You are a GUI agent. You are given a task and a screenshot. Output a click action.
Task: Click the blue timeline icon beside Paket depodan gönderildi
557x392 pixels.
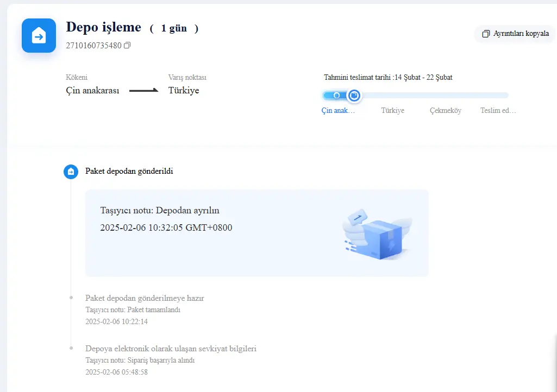(71, 172)
